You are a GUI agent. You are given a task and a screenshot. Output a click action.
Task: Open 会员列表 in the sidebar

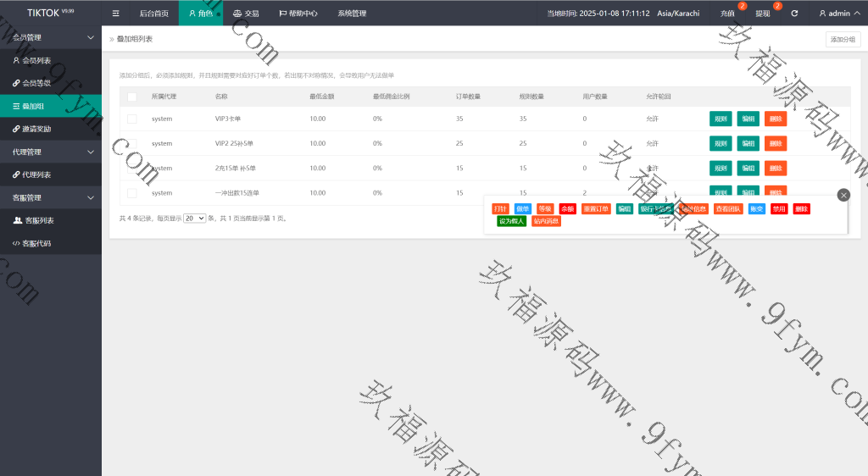36,60
